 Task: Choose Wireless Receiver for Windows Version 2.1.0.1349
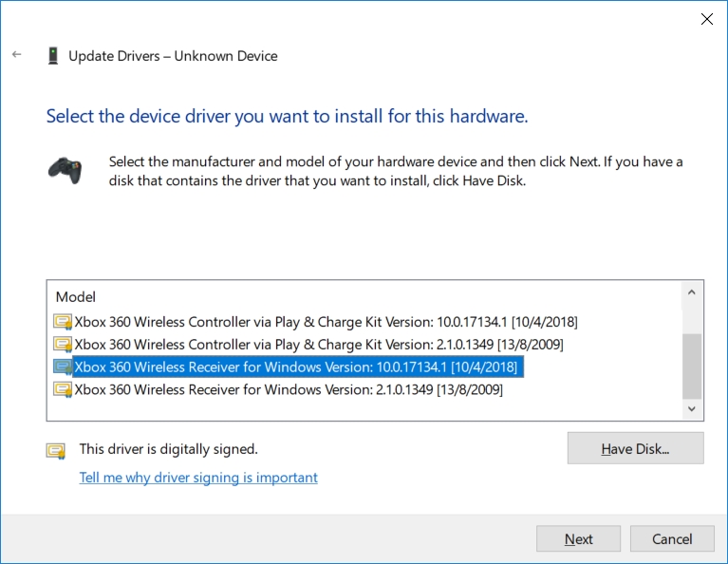[289, 389]
